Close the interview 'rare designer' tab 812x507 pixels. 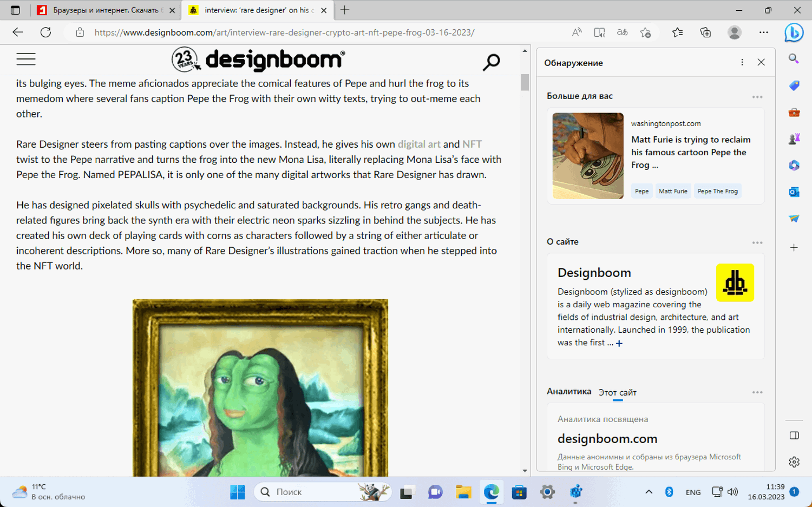[324, 10]
